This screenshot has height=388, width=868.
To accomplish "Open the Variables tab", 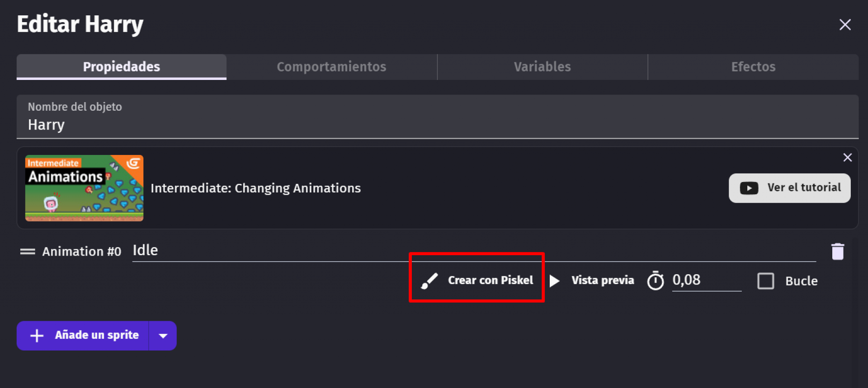I will 542,67.
